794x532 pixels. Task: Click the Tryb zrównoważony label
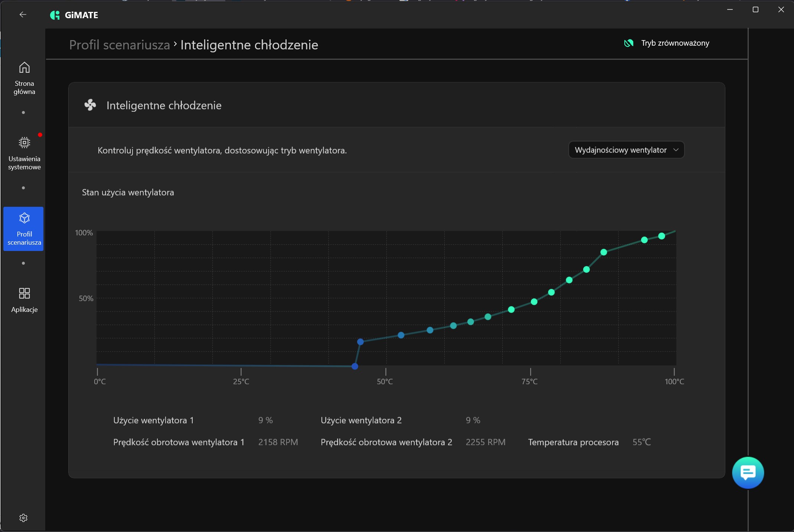coord(675,43)
